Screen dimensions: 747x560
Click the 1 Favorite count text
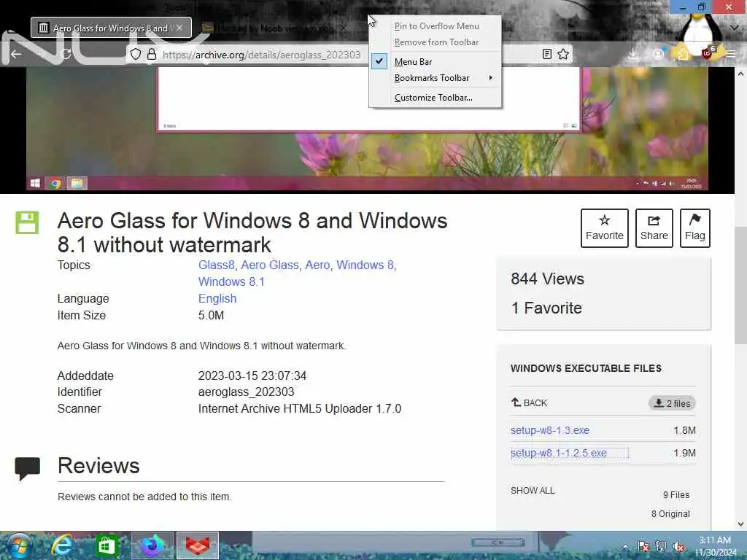tap(546, 308)
